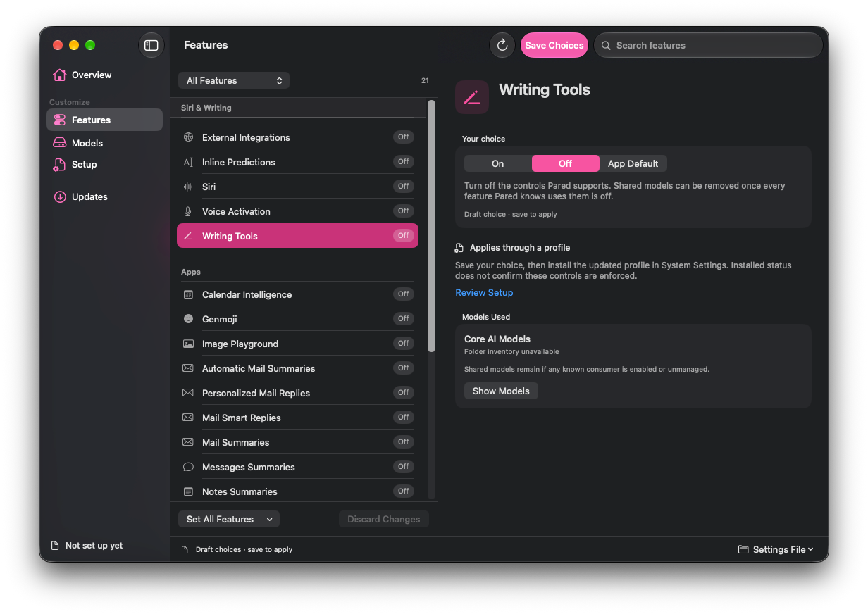This screenshot has width=868, height=614.
Task: Click the Calendar Intelligence calendar icon
Action: coord(188,294)
